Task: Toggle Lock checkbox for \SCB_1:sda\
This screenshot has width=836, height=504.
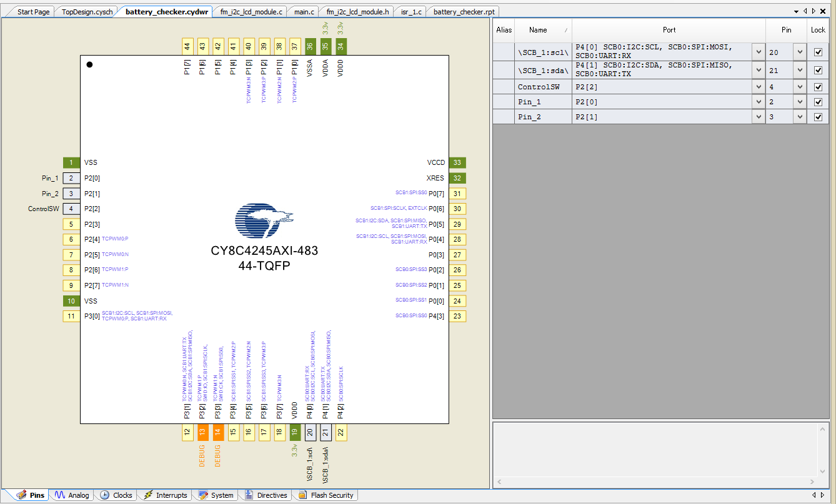Action: [x=818, y=70]
